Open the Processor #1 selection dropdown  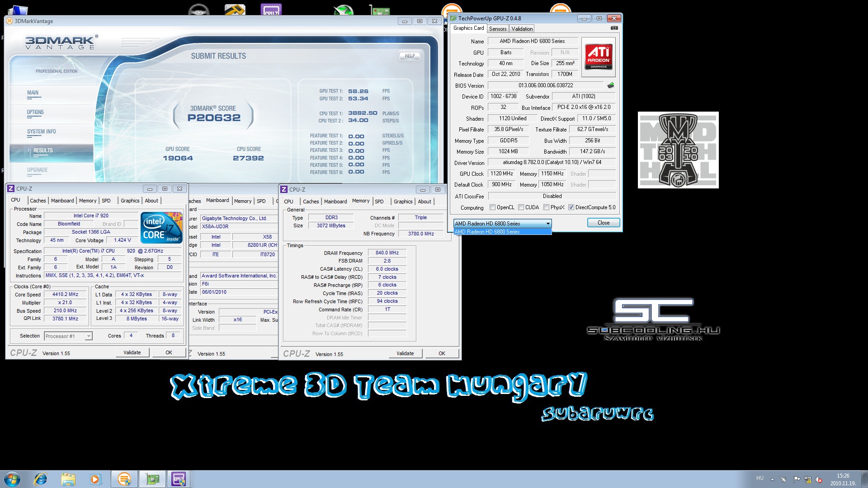[89, 336]
